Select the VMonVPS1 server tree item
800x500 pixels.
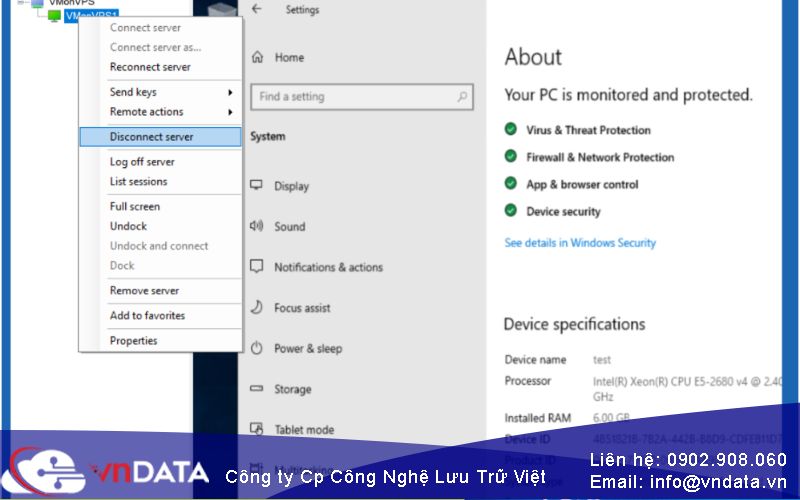(92, 16)
